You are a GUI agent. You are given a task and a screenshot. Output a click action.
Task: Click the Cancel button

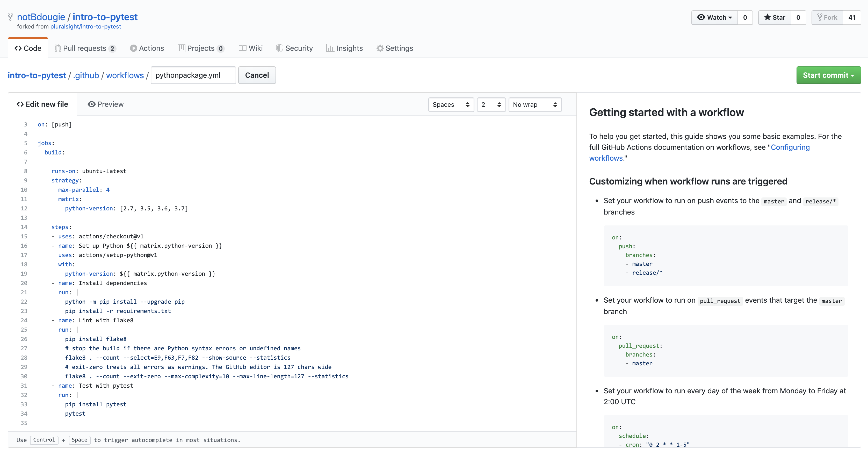point(257,75)
